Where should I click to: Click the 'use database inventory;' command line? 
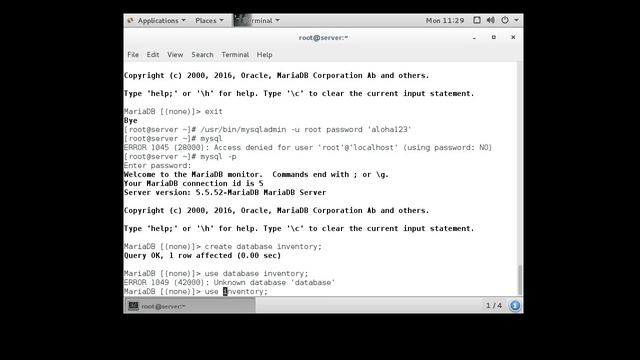pos(216,273)
